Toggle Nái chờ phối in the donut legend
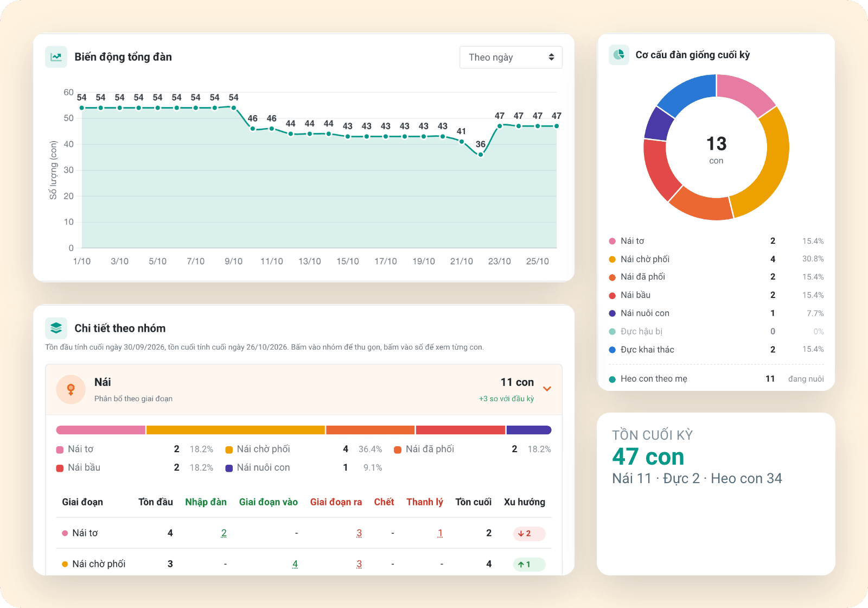 coord(716,259)
